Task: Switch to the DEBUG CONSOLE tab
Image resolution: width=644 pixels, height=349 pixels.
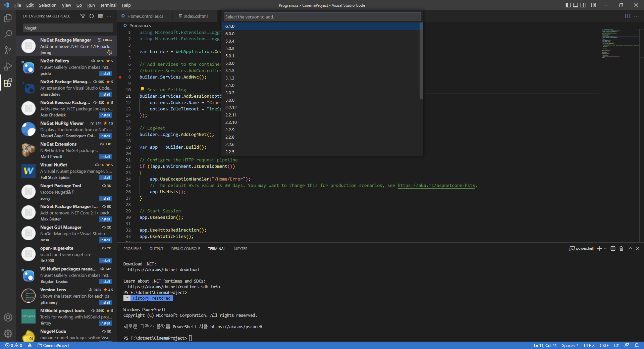Action: point(185,249)
